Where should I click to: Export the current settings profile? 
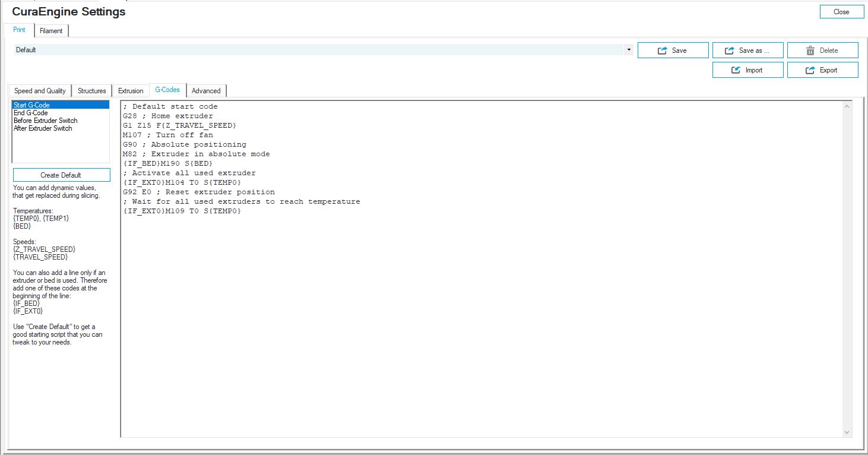click(822, 70)
